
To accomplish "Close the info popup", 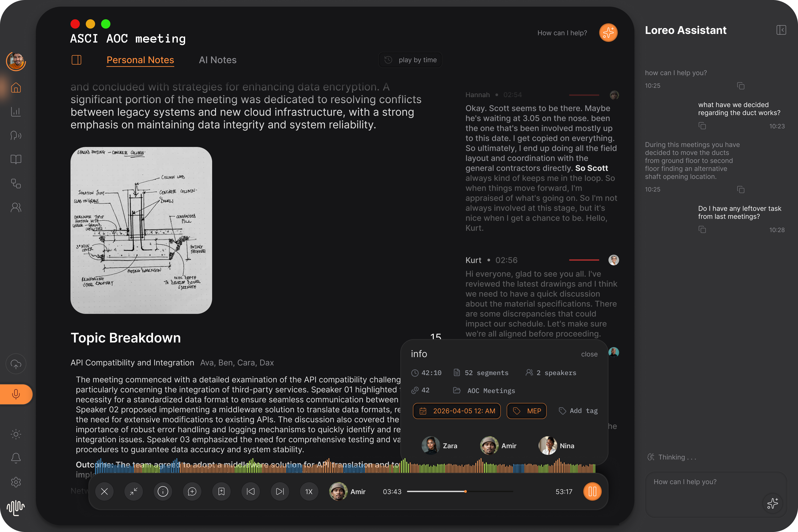I will pos(589,354).
